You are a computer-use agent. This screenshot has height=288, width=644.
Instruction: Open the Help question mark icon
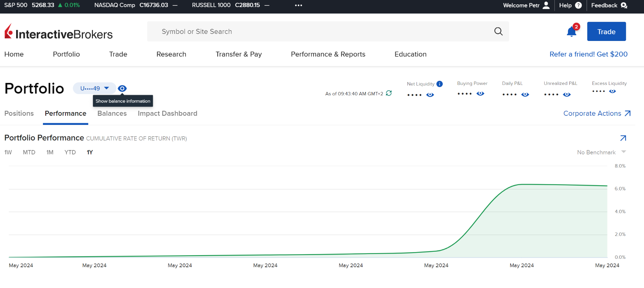(x=578, y=5)
